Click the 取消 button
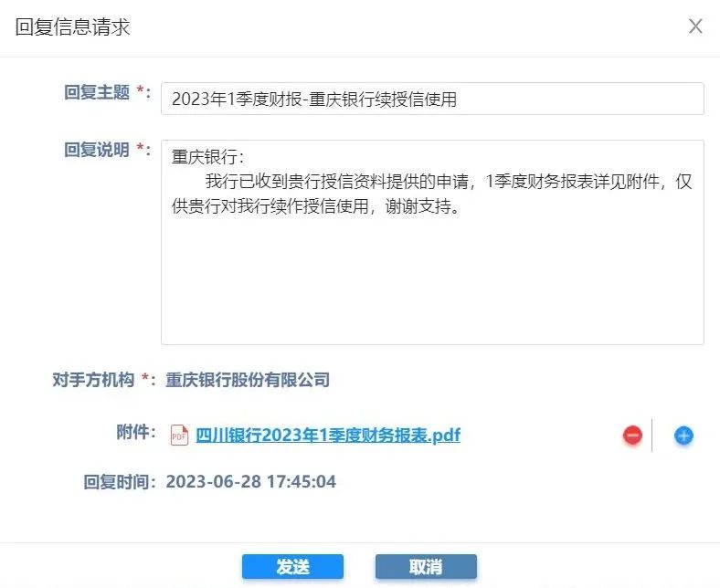This screenshot has width=720, height=588. (x=426, y=567)
